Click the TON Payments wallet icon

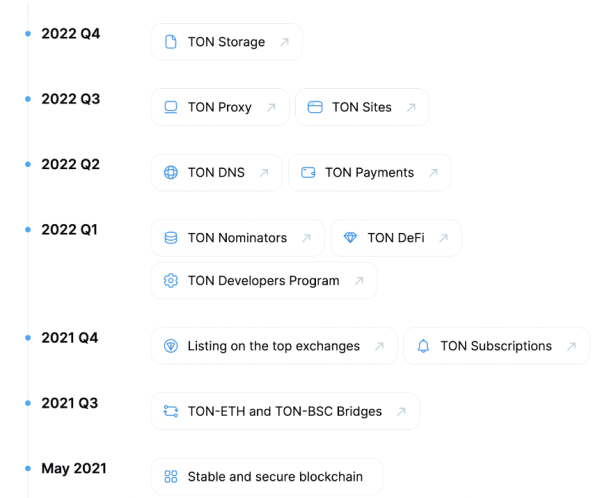pyautogui.click(x=308, y=173)
